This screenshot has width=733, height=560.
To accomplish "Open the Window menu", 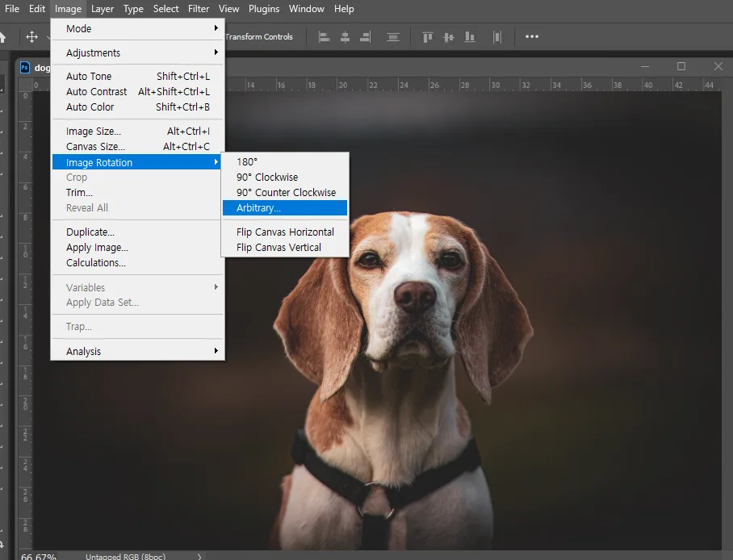I will click(307, 9).
